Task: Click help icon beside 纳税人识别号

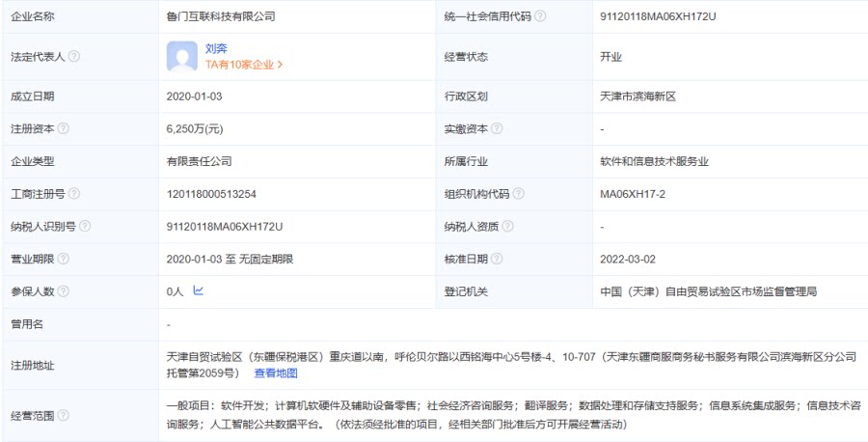Action: [85, 227]
